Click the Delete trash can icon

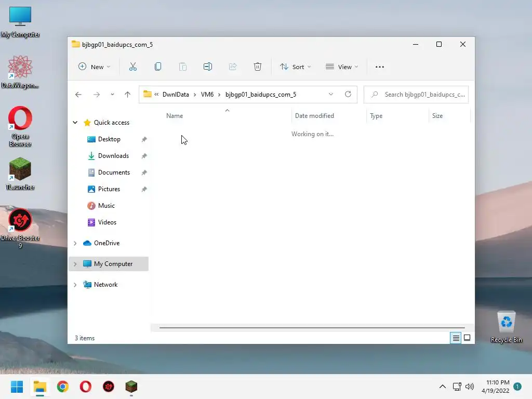[x=258, y=67]
